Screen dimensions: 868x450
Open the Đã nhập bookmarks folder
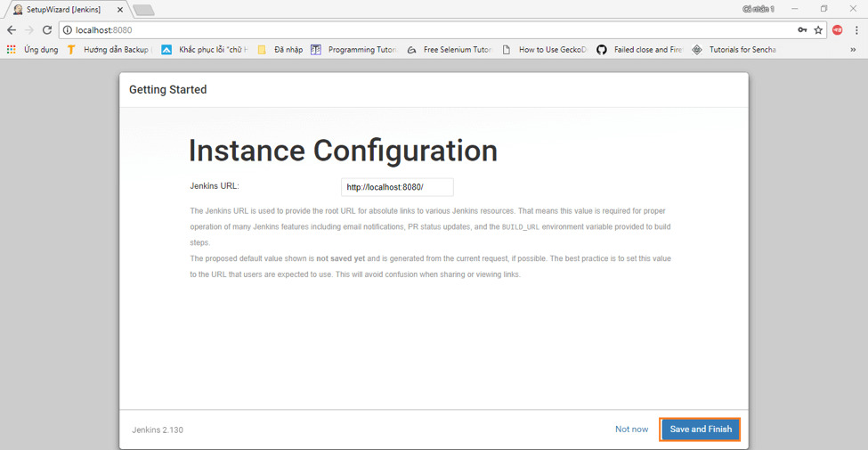(280, 49)
